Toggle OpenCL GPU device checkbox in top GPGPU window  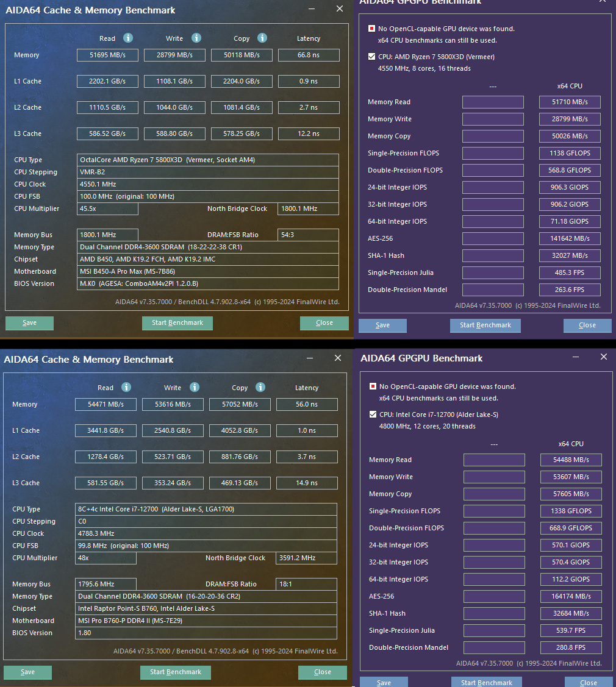(x=372, y=29)
